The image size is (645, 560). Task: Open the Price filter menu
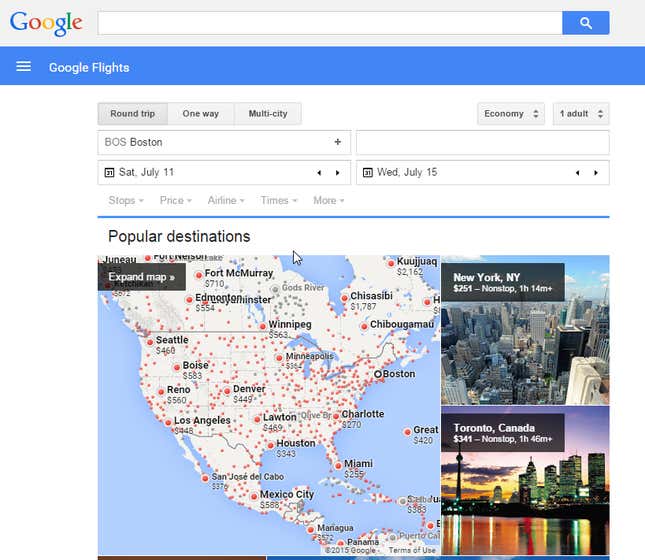coord(175,201)
